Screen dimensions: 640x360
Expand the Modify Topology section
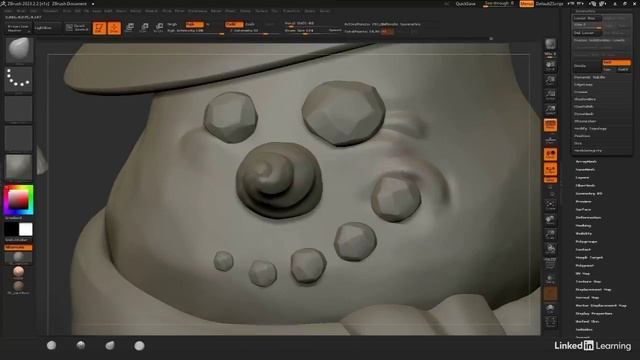(590, 129)
